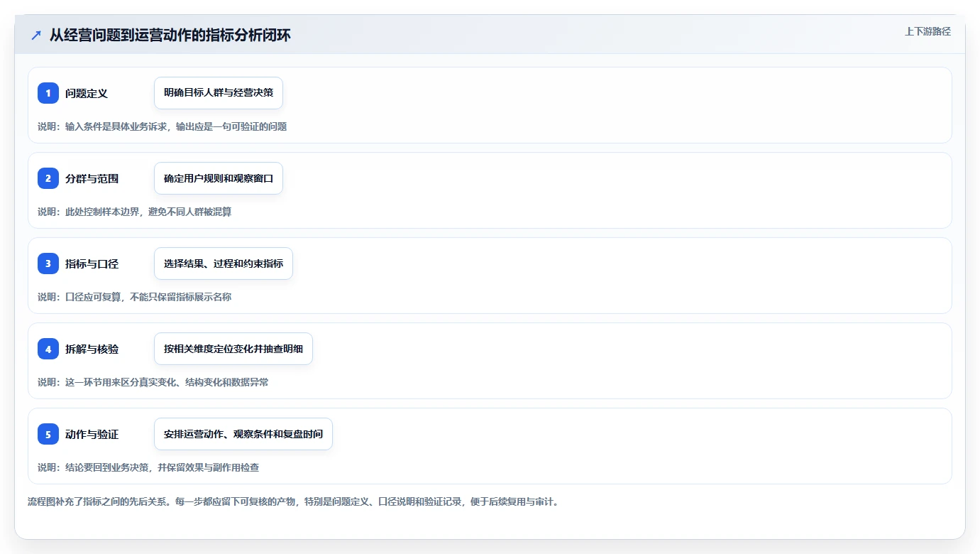Click the footer paragraph starting 流程图补充了指标之间的先后关系
The height and width of the screenshot is (554, 980).
(x=293, y=501)
